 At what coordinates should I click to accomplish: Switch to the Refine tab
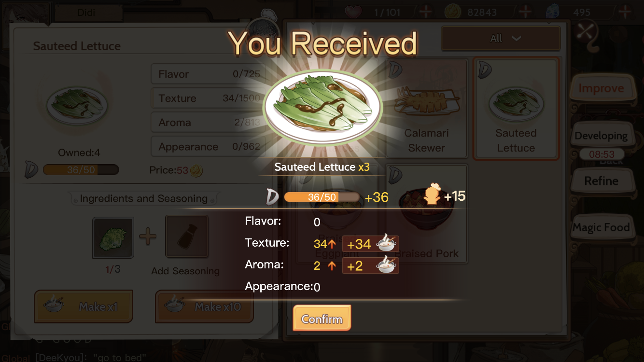601,181
